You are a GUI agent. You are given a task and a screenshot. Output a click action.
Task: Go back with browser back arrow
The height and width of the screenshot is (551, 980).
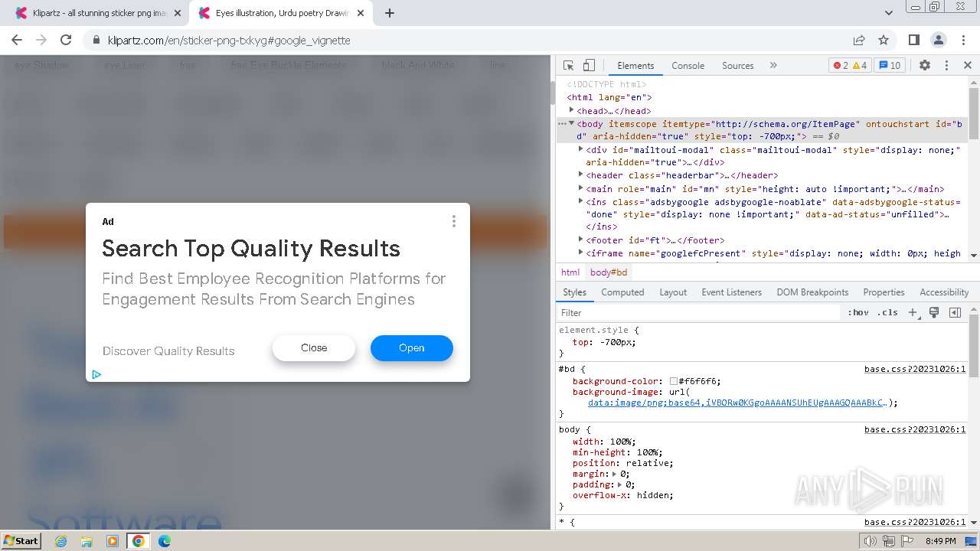click(17, 40)
